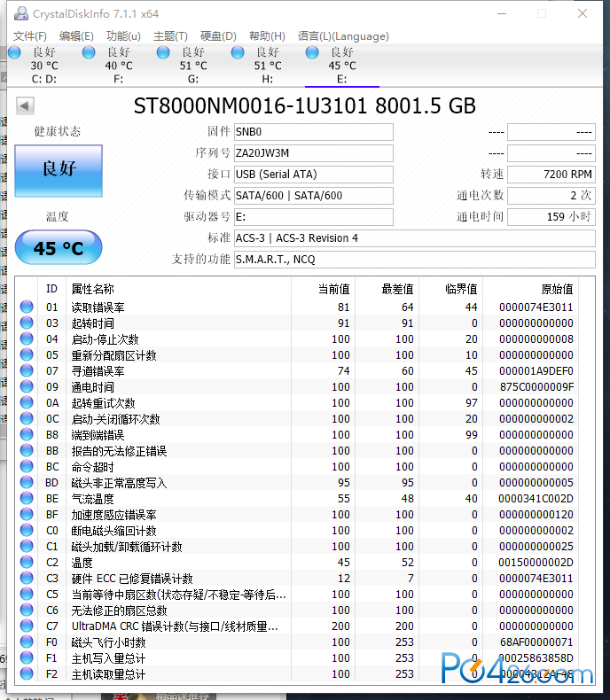Select the H: drive status orb
This screenshot has width=610, height=700.
click(x=238, y=52)
